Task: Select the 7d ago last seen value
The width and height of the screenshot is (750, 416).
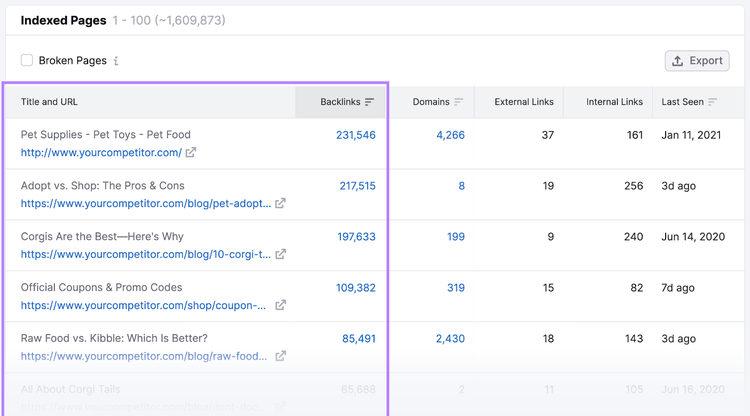Action: pos(678,288)
